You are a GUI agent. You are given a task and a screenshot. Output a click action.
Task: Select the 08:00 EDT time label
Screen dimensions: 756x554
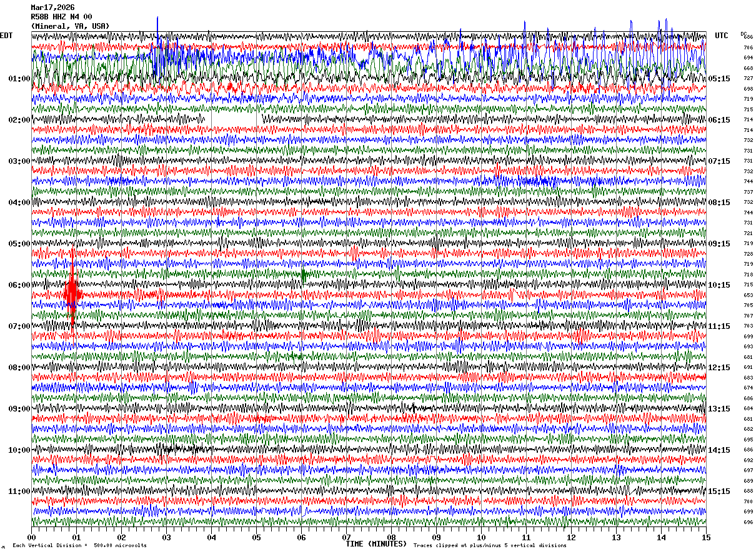pos(19,368)
